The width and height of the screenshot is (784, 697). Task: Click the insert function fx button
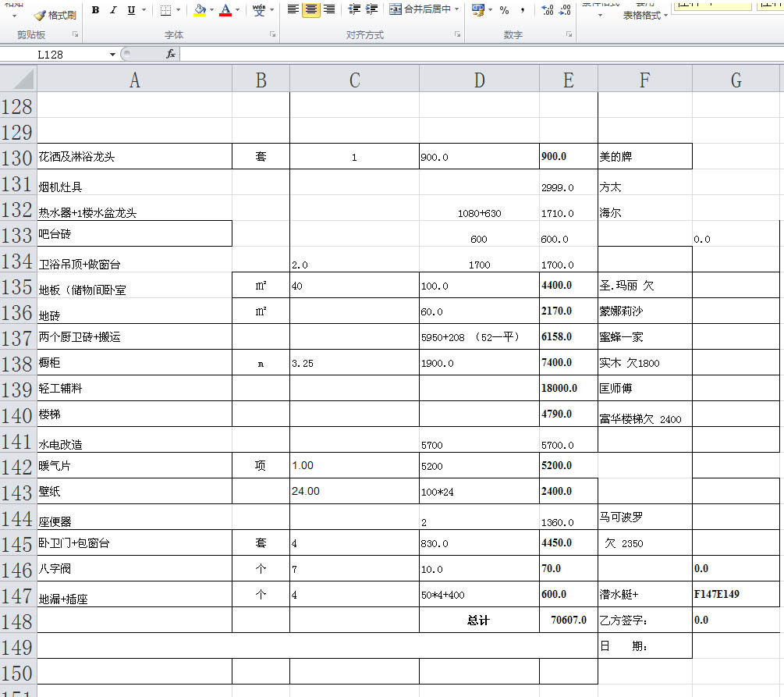[x=170, y=55]
